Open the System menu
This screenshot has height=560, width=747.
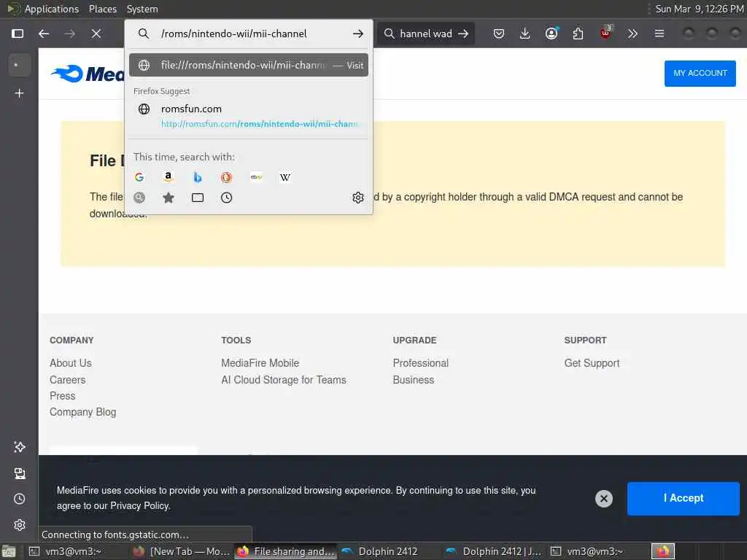click(x=142, y=9)
